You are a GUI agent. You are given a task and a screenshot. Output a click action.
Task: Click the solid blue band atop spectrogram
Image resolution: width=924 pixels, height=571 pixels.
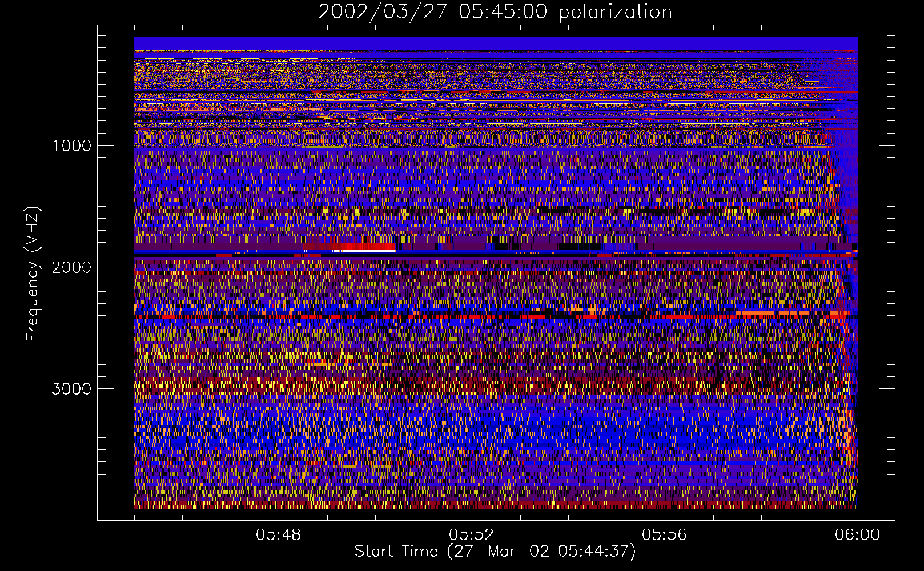point(496,43)
